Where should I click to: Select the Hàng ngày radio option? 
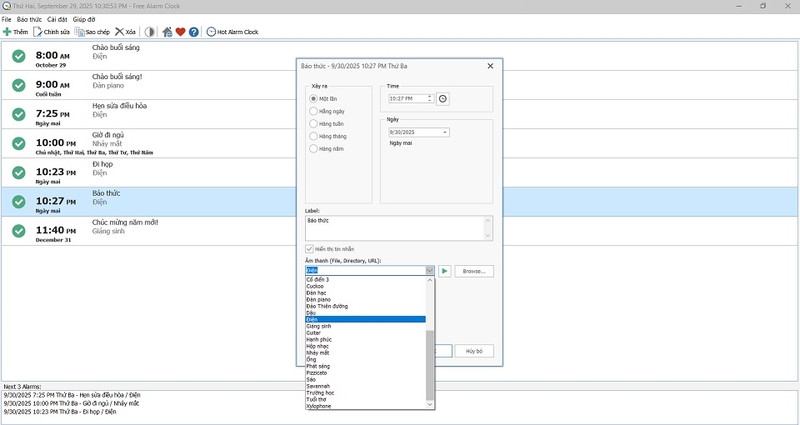(x=313, y=111)
